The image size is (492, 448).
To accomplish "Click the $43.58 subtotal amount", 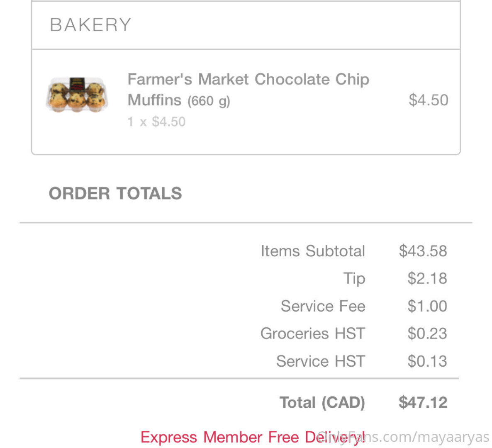I will pos(423,251).
